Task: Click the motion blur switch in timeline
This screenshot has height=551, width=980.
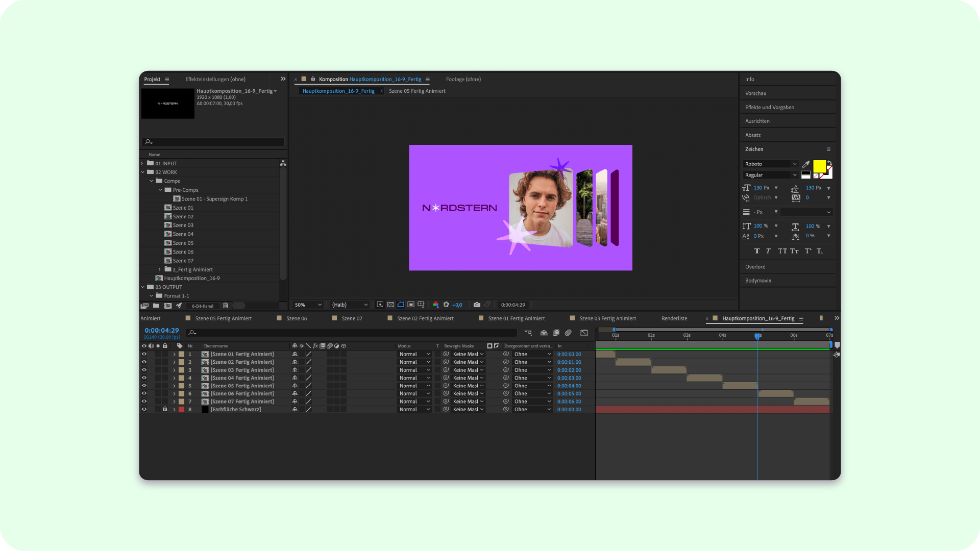Action: click(568, 333)
